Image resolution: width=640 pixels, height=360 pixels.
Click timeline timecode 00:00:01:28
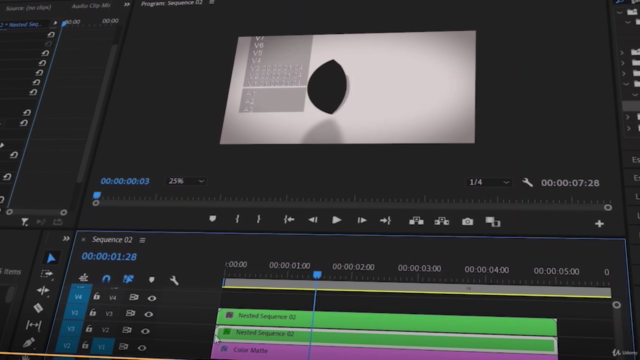[x=109, y=256]
